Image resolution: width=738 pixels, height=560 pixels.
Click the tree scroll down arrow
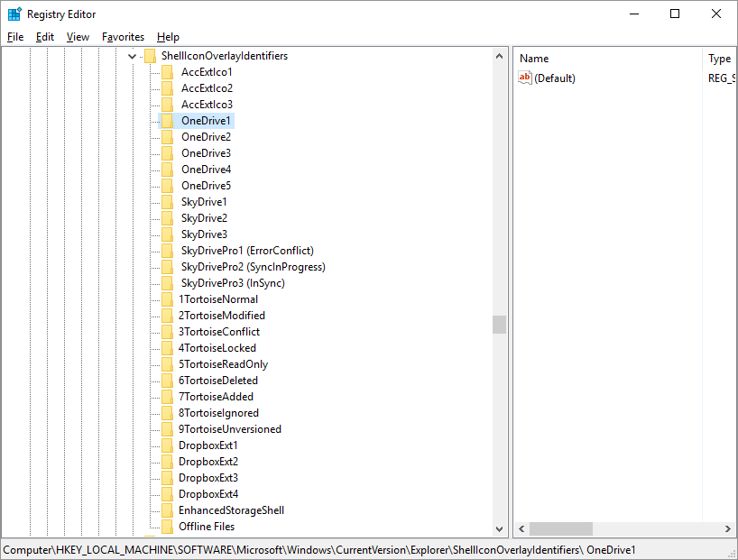(500, 529)
